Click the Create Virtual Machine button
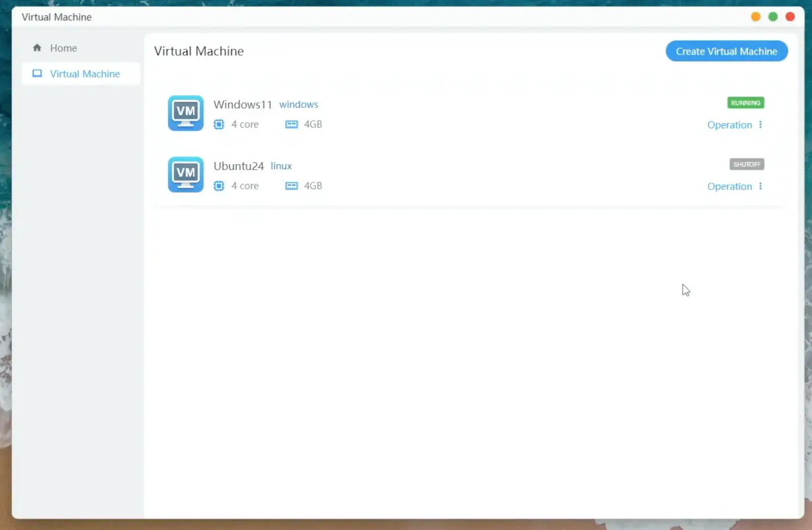This screenshot has width=812, height=530. (x=726, y=51)
